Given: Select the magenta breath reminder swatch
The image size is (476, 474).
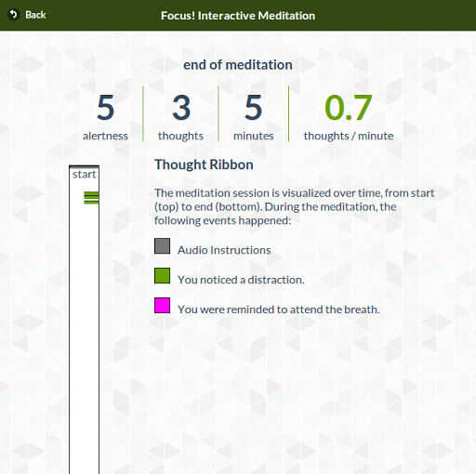Looking at the screenshot, I should click(163, 306).
